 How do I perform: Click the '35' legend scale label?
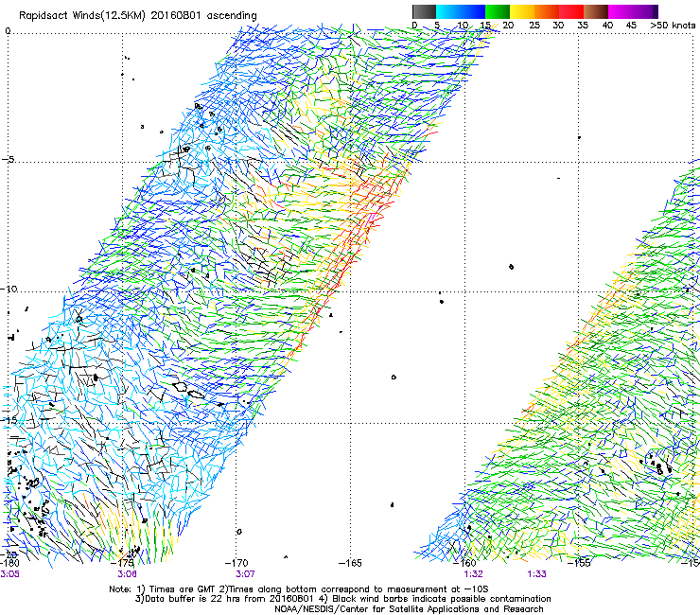583,26
